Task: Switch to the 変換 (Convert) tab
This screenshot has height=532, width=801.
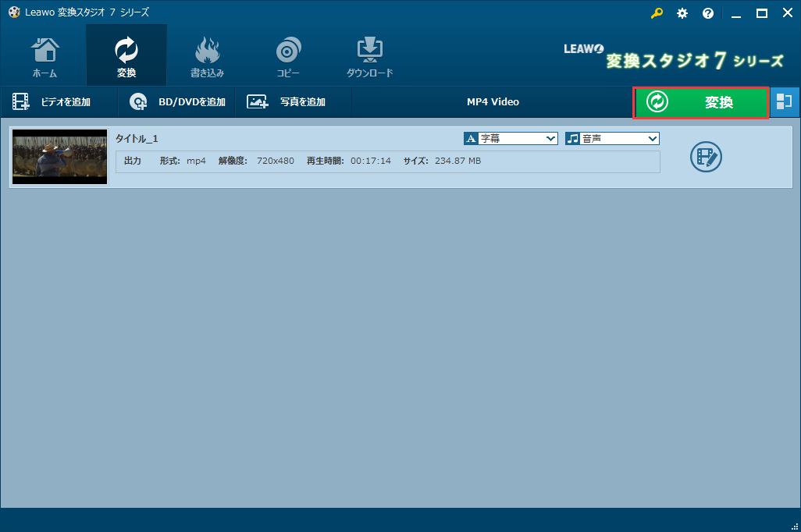Action: (x=126, y=55)
